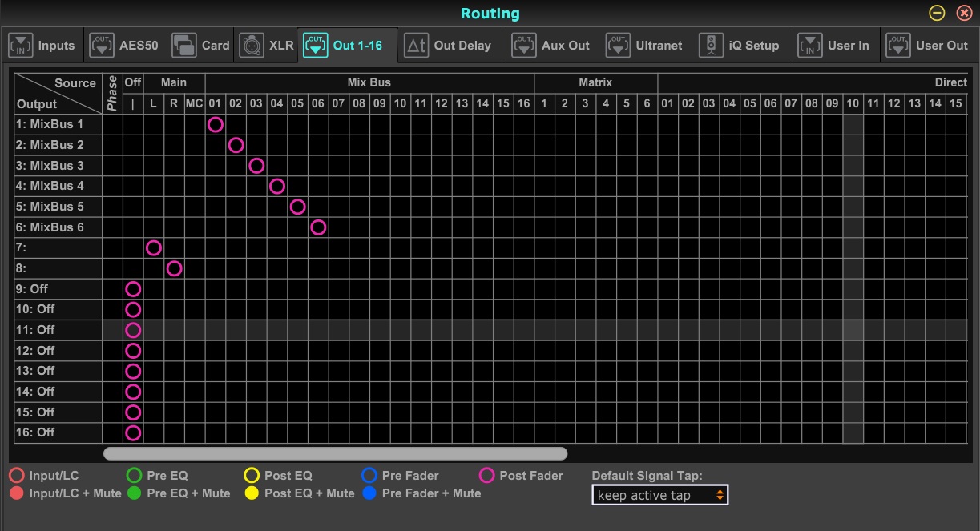
Task: Switch to the User In tab
Action: coord(834,46)
